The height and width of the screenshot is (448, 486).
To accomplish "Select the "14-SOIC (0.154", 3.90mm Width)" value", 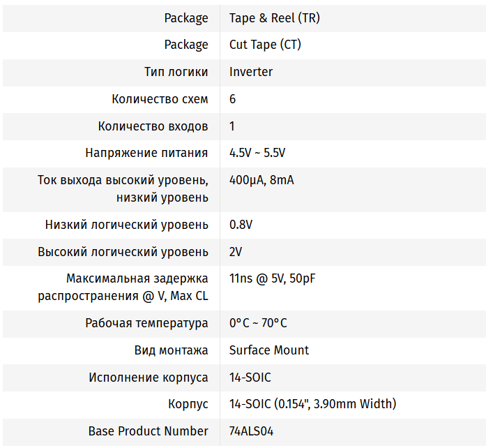I will coord(312,404).
